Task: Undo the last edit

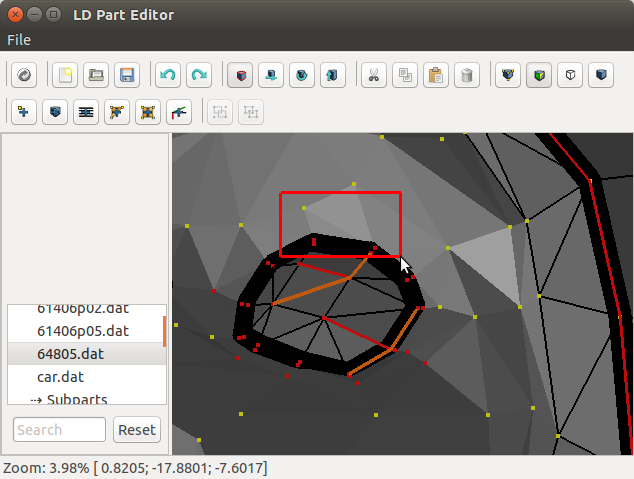Action: point(168,75)
